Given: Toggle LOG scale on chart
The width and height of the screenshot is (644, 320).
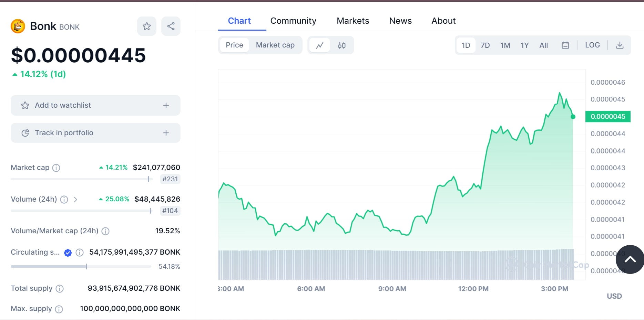Looking at the screenshot, I should tap(592, 45).
